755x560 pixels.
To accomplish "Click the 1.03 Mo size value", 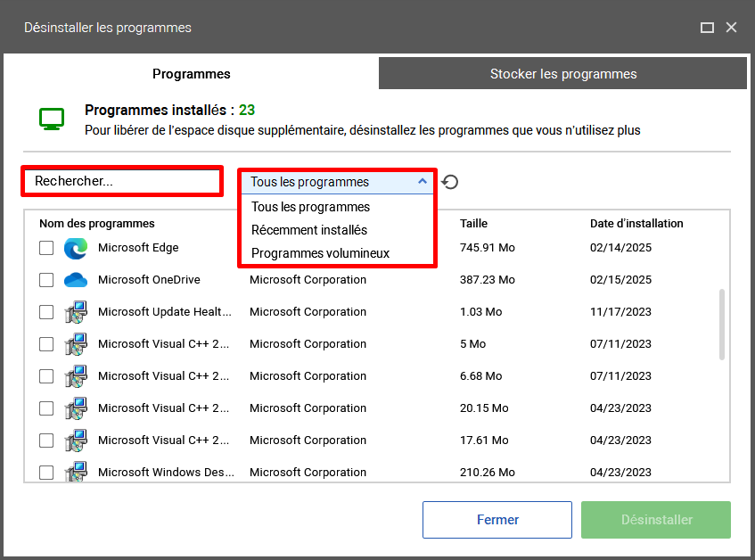I will (x=480, y=312).
